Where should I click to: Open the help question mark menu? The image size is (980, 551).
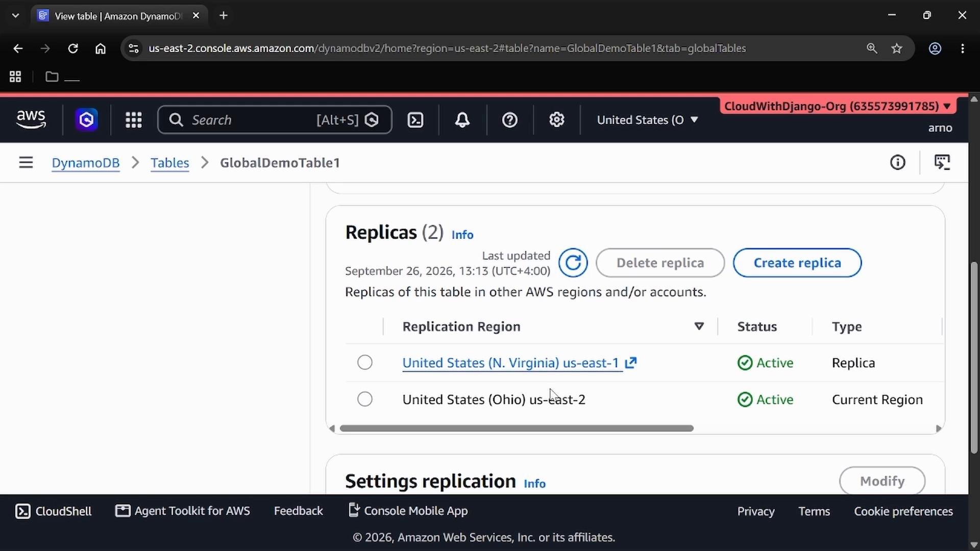[x=510, y=120]
